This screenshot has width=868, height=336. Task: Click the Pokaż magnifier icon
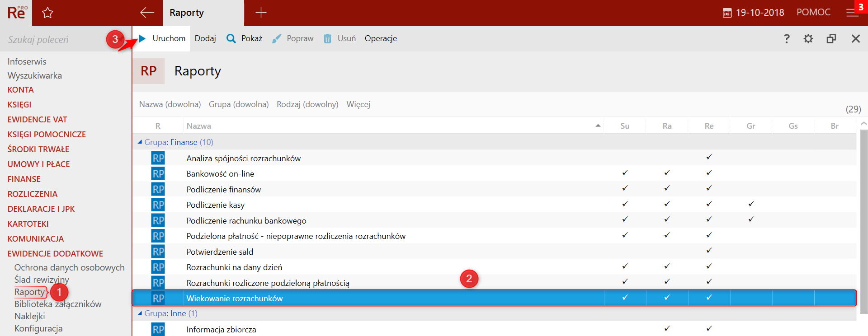231,38
